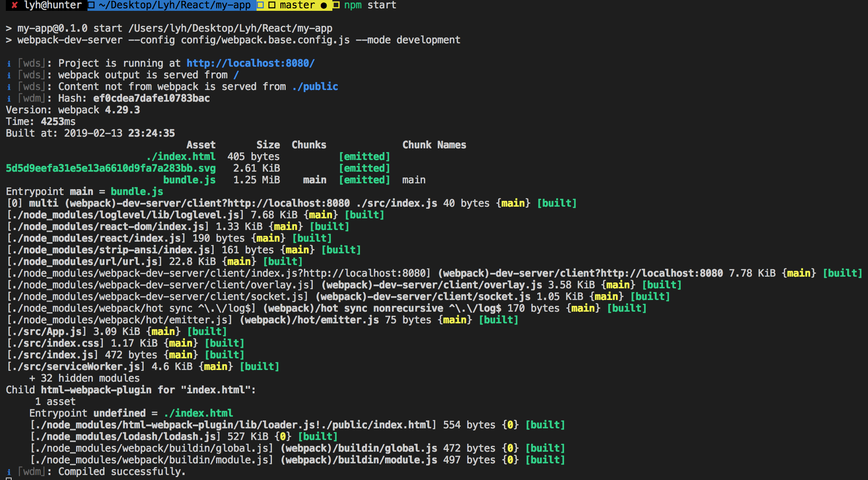Click the yellow master branch segment
The image size is (868, 480).
[x=297, y=5]
